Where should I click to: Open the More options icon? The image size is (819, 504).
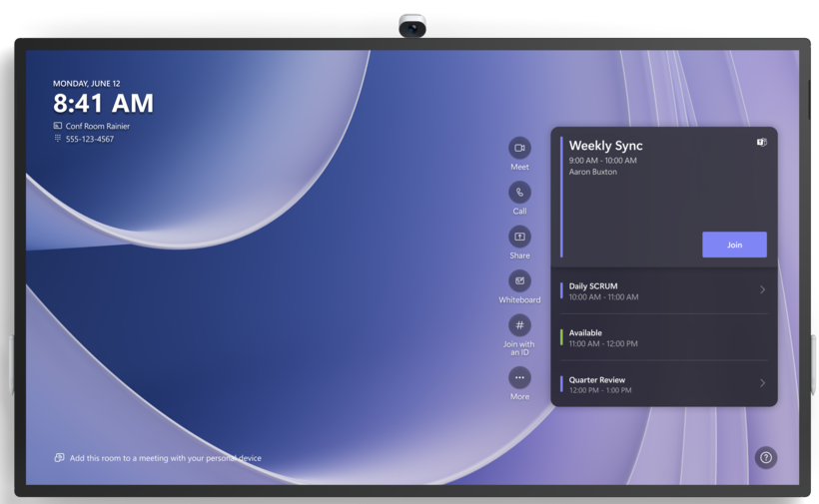tap(519, 377)
